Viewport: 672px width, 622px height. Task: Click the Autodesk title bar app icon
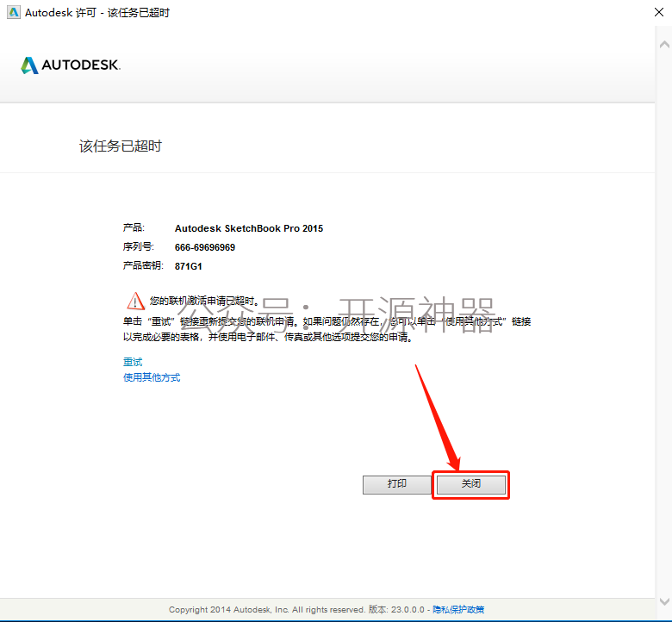coord(14,12)
